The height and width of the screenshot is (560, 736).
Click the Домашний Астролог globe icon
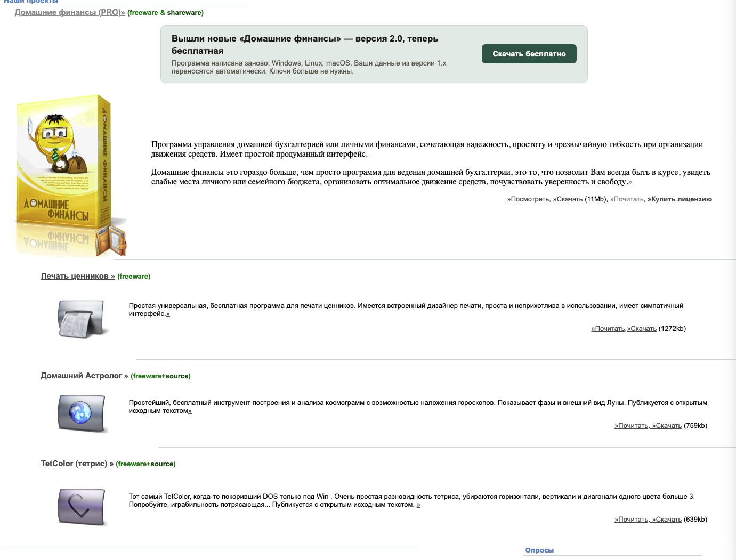point(83,413)
